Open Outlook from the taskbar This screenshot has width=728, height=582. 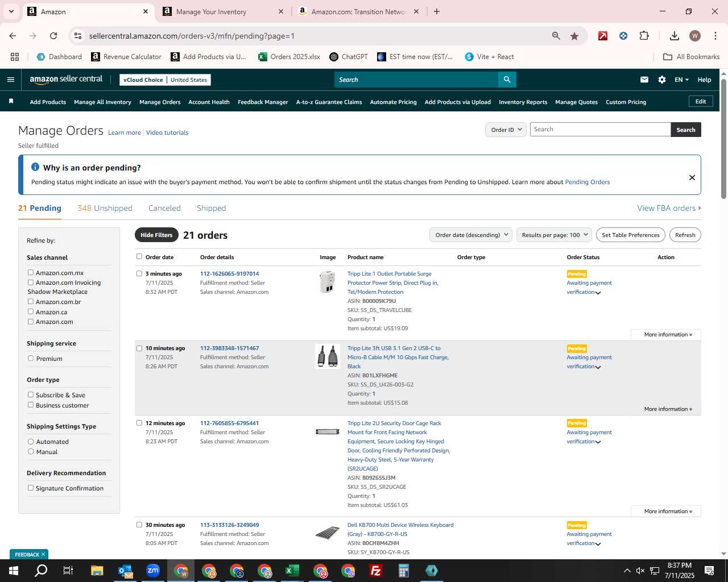(125, 571)
